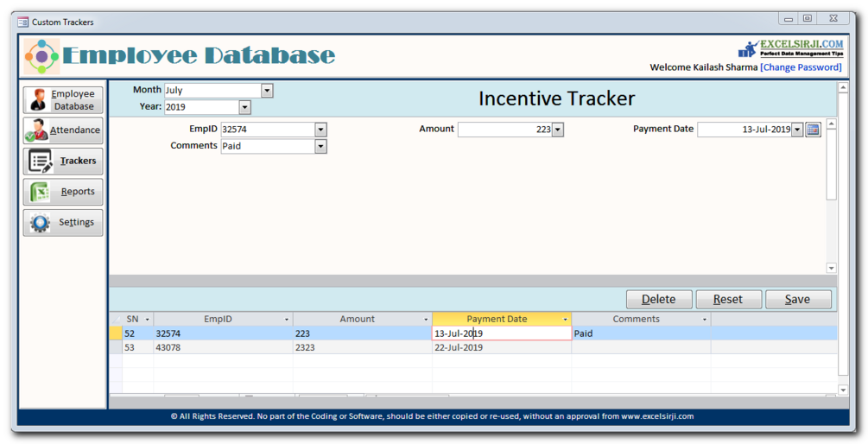Image resolution: width=868 pixels, height=444 pixels.
Task: Open the Trackers section
Action: 62,162
